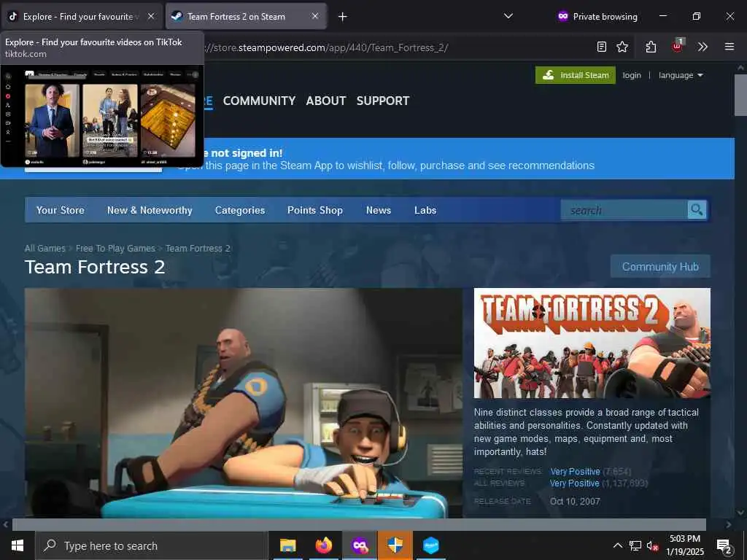Open the notification center icon
The height and width of the screenshot is (560, 747).
[x=724, y=545]
